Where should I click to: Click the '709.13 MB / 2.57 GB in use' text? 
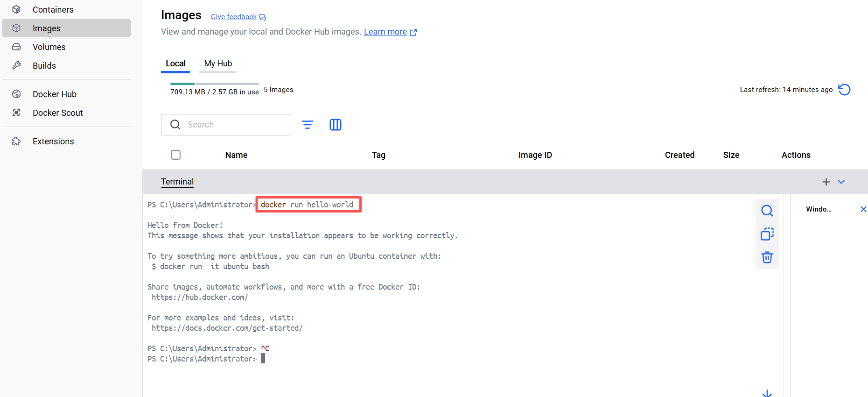pyautogui.click(x=215, y=92)
